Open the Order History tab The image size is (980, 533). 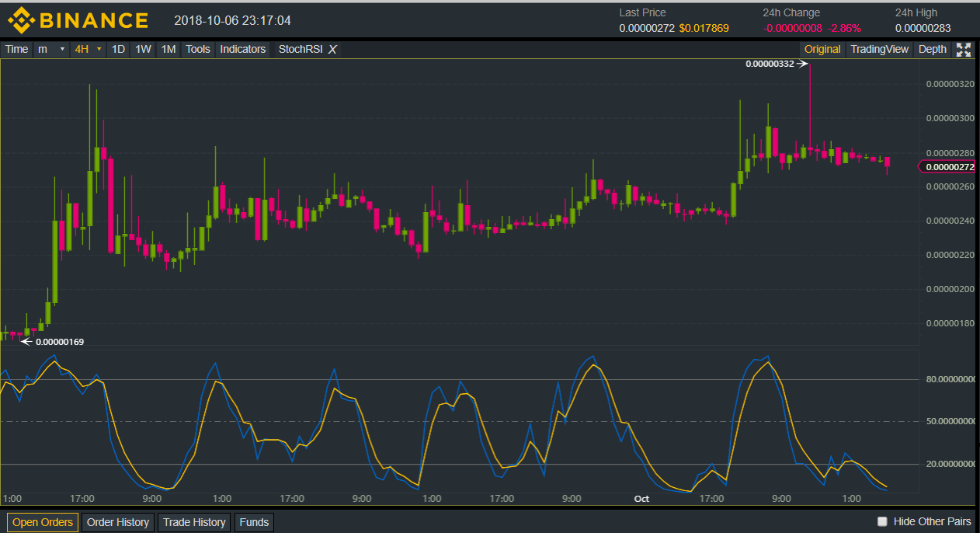coord(117,522)
